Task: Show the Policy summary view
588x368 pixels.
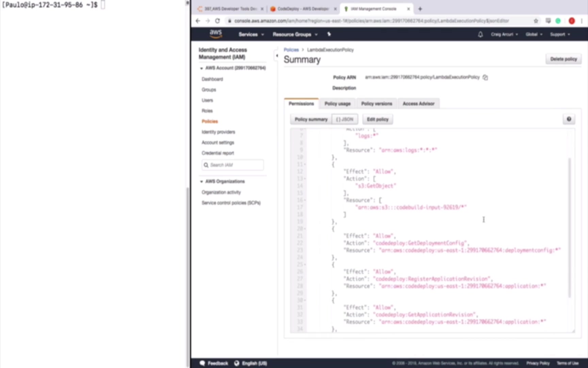Action: tap(311, 119)
